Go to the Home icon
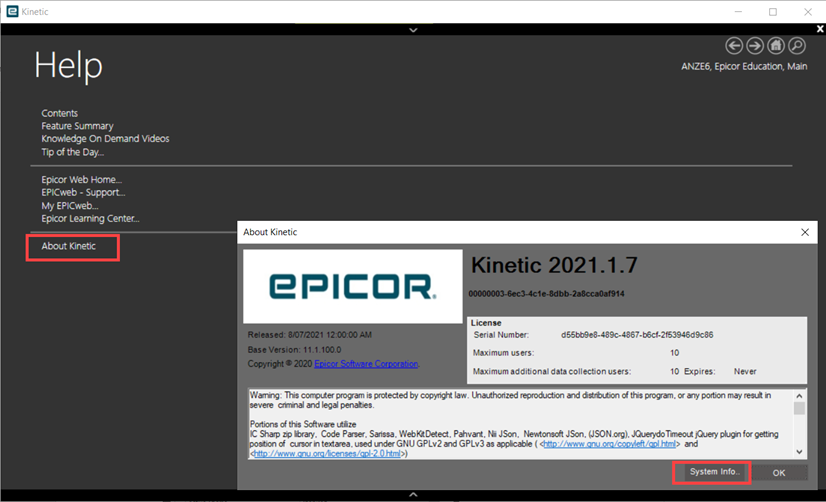 (775, 46)
